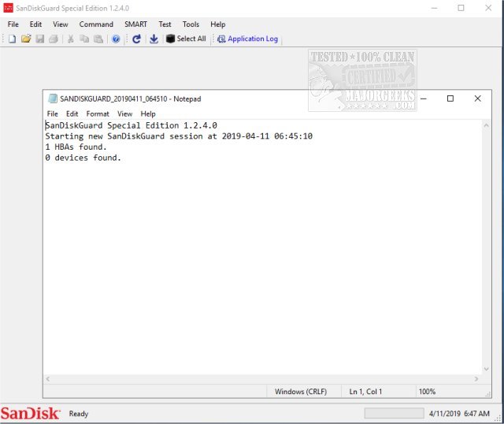This screenshot has height=424, width=504.
Task: Click the Select All toolbar button
Action: [186, 39]
